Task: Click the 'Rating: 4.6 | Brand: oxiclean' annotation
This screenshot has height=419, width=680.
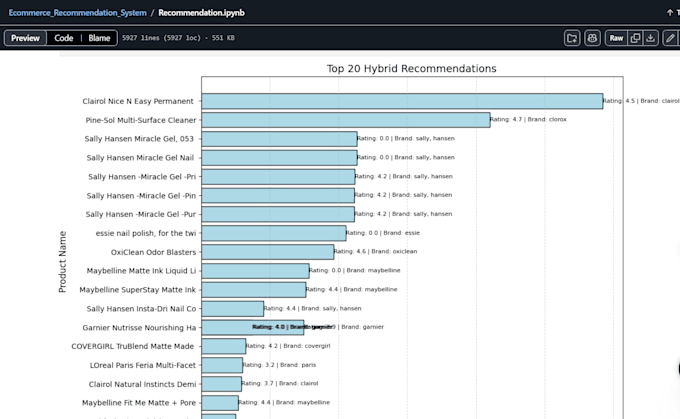Action: coord(376,251)
